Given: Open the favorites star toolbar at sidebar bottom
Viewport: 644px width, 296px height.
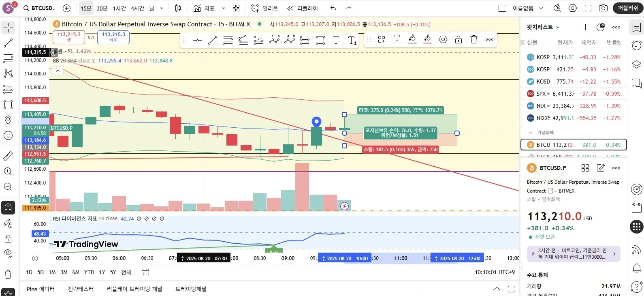Looking at the screenshot, I should click(x=8, y=292).
